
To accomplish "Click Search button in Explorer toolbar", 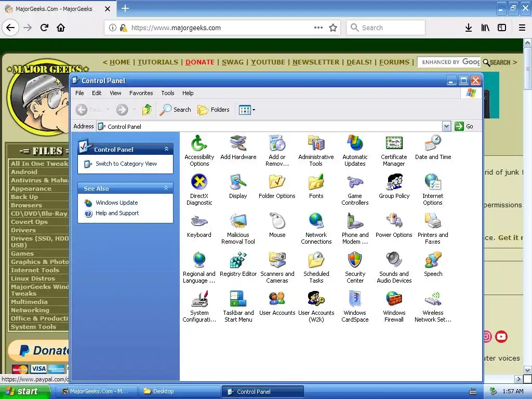I will coord(175,110).
